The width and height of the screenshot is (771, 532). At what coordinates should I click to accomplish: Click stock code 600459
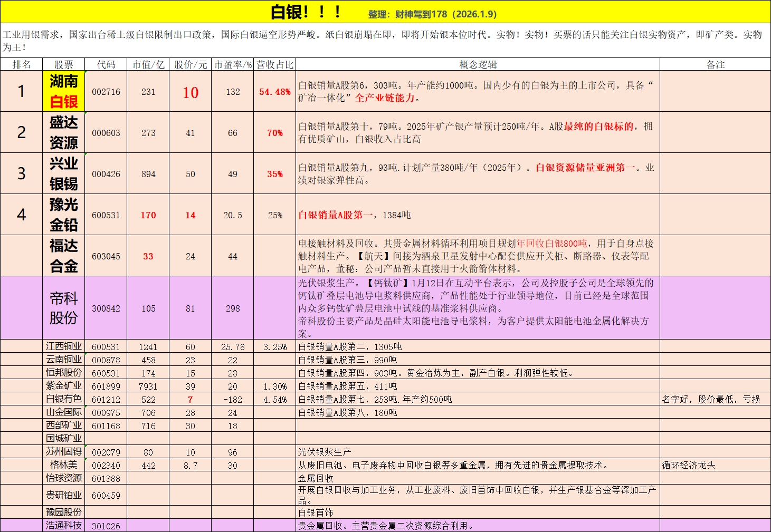[106, 496]
